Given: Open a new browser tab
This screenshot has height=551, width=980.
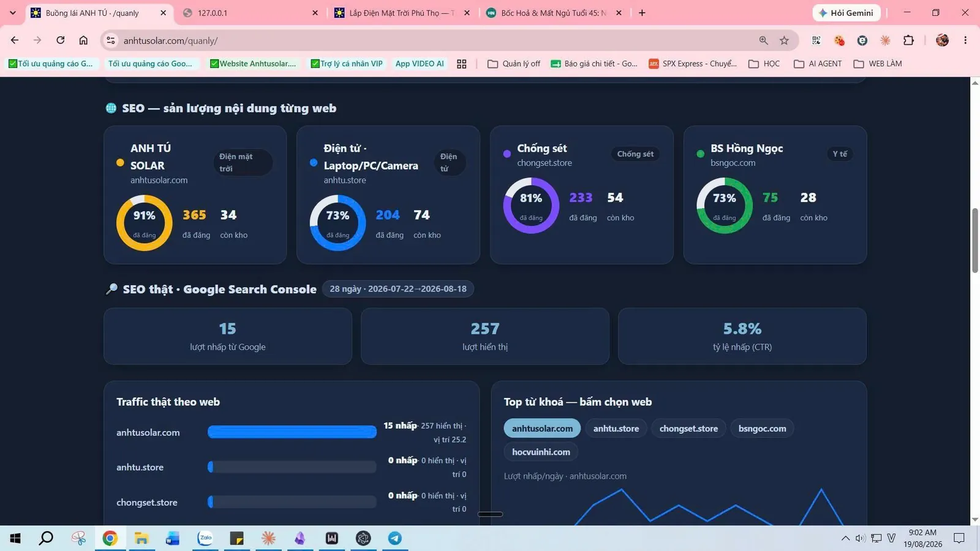Looking at the screenshot, I should [642, 13].
